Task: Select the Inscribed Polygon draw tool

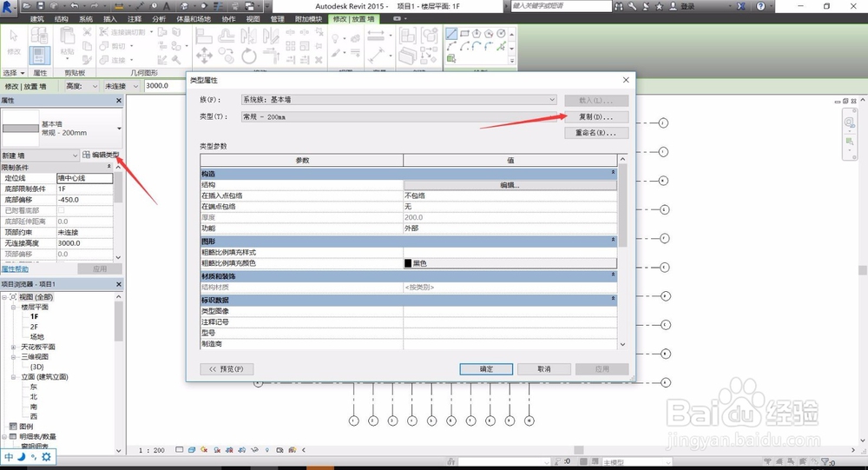Action: (477, 34)
